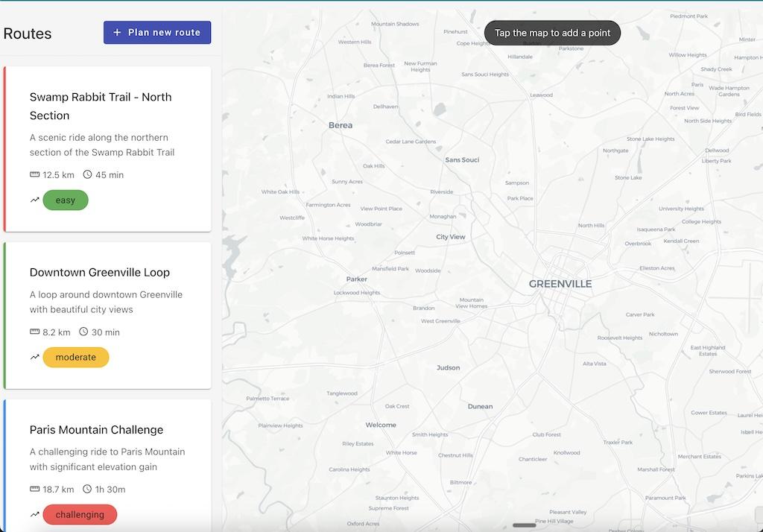Click the trend icon beside the moderate badge

[34, 357]
